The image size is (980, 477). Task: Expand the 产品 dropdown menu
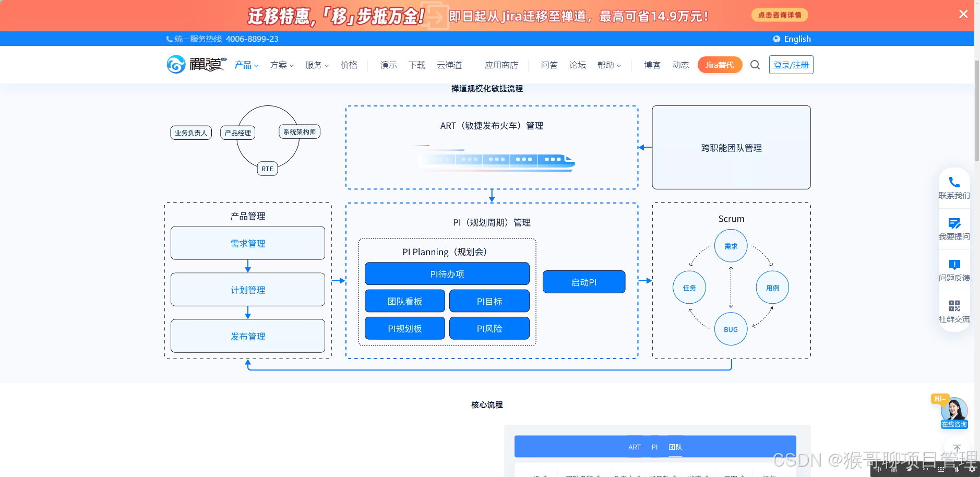pyautogui.click(x=246, y=65)
